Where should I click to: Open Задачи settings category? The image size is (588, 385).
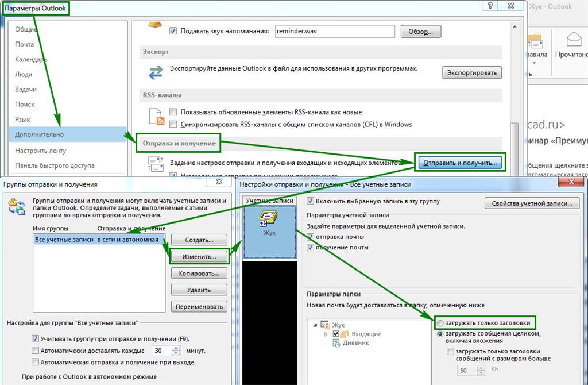click(26, 89)
